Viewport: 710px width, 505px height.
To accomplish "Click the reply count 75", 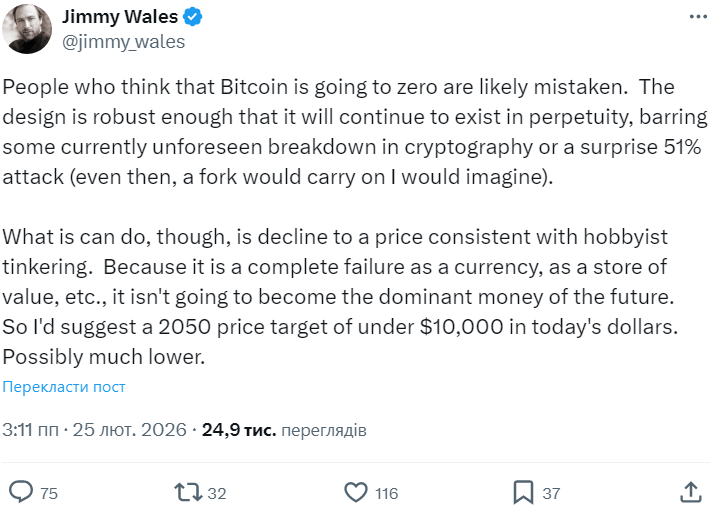I will (x=49, y=493).
